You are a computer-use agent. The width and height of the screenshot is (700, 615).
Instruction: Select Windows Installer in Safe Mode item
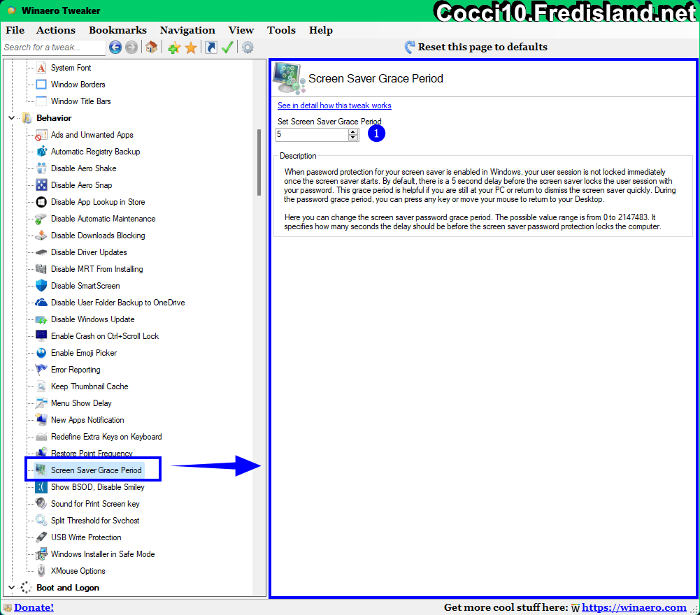point(103,554)
